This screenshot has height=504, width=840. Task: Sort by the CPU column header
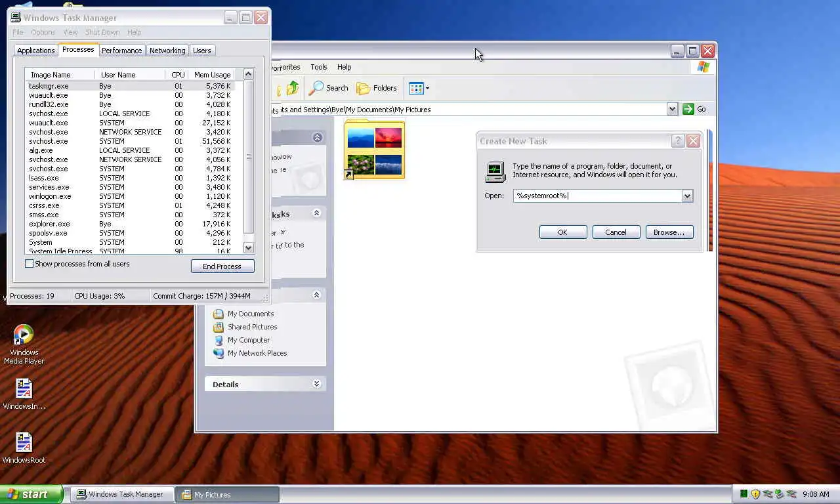pyautogui.click(x=177, y=75)
